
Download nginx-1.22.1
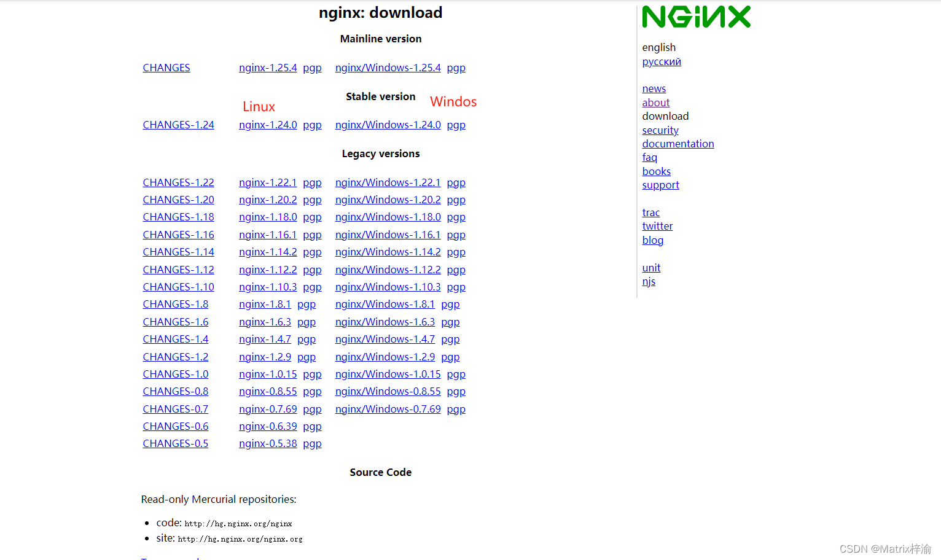pos(268,182)
